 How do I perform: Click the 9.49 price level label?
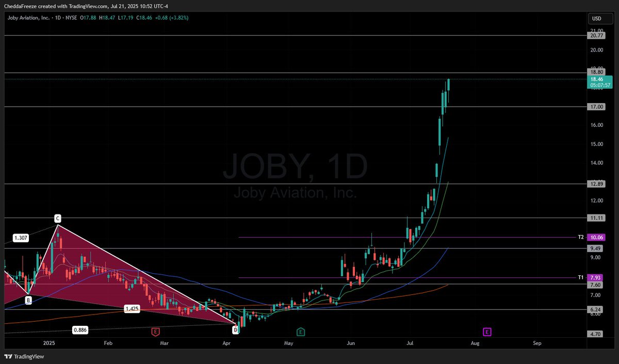[x=596, y=248]
